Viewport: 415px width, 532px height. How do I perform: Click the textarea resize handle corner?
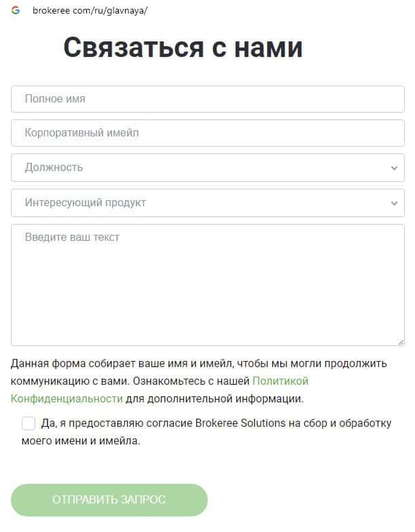pyautogui.click(x=401, y=341)
